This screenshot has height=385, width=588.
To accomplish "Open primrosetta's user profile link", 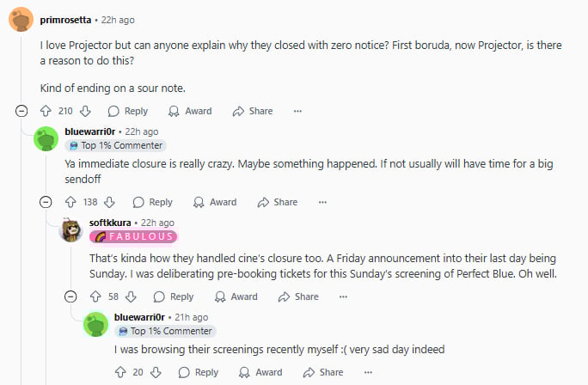I will [x=65, y=20].
